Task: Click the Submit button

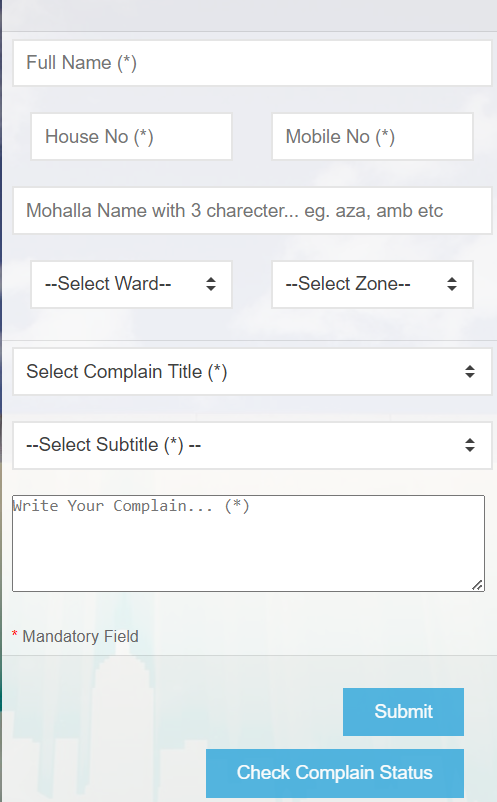Action: click(403, 711)
